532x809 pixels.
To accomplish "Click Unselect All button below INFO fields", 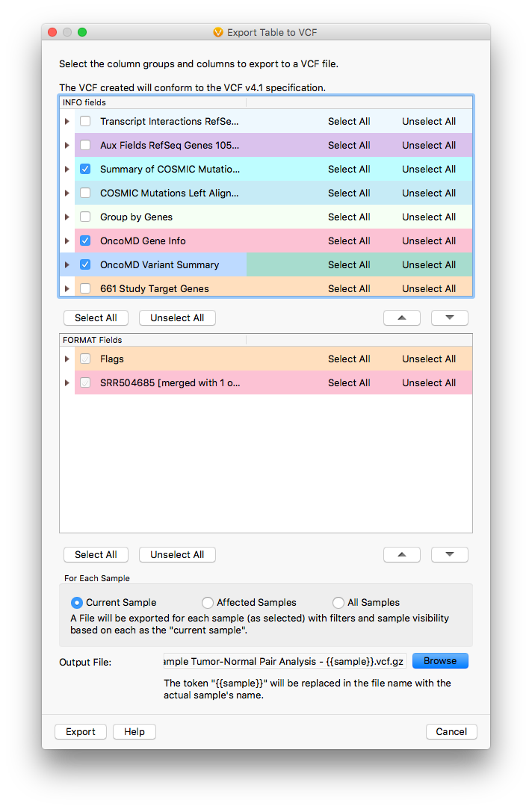I will pos(177,317).
